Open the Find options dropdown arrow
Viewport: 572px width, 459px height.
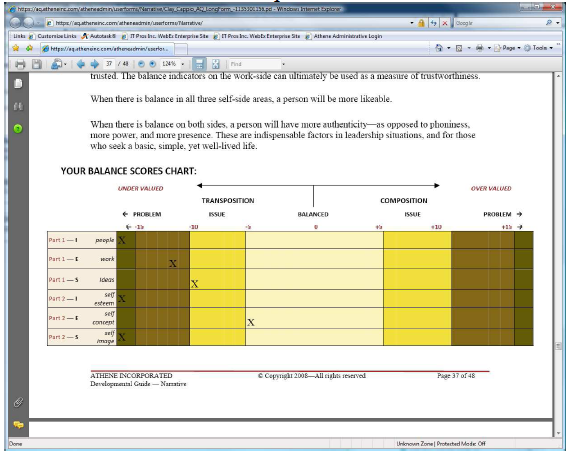point(283,64)
